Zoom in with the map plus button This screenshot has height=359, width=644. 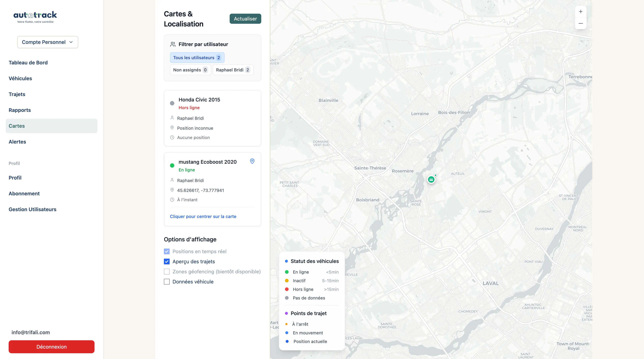[581, 12]
